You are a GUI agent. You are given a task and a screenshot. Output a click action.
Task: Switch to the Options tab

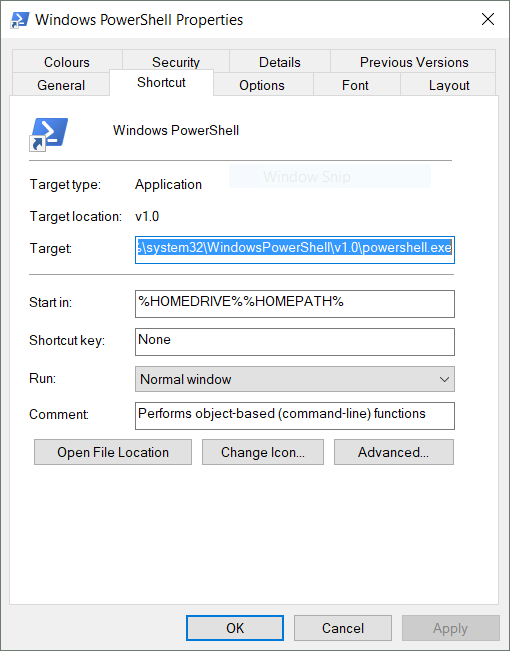point(262,85)
